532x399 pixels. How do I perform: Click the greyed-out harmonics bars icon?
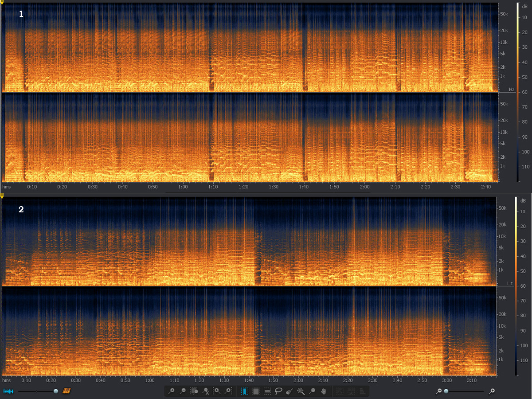pos(362,391)
